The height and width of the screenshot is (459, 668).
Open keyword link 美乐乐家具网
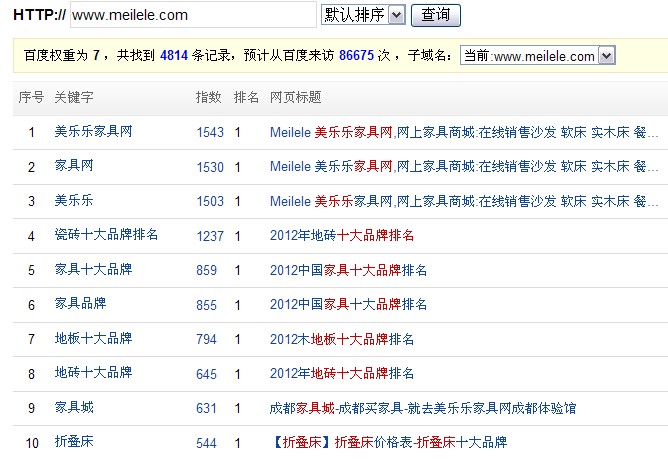click(x=92, y=132)
